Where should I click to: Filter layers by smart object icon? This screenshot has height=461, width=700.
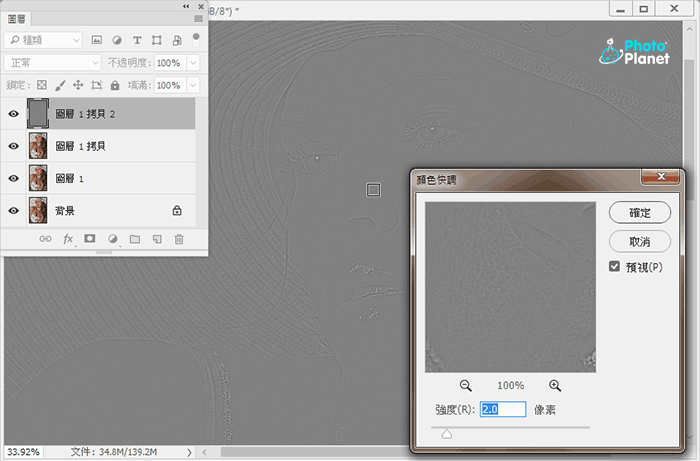click(177, 40)
